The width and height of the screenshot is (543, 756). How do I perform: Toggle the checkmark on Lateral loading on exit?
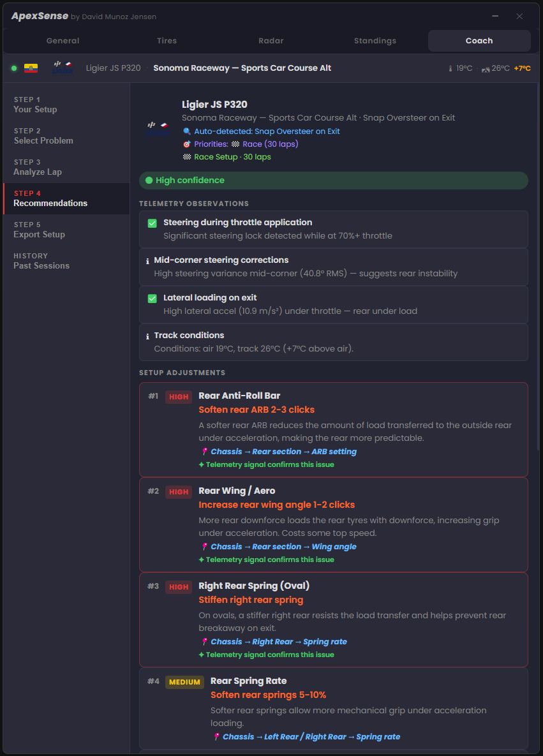[152, 297]
